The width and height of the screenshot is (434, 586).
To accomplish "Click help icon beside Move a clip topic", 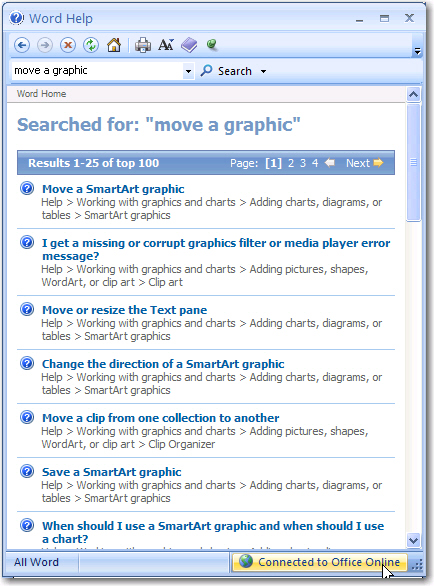I will coord(27,417).
